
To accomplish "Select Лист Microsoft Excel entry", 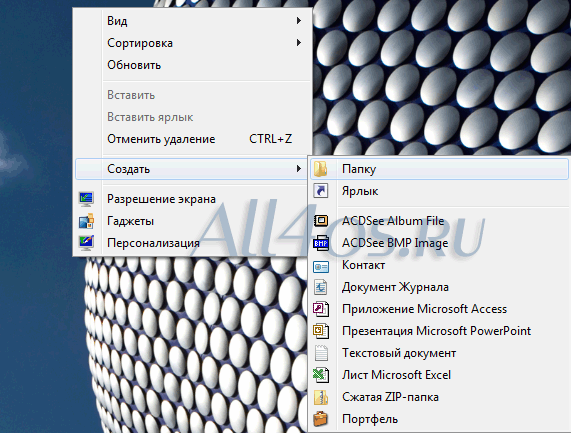I will (x=439, y=375).
